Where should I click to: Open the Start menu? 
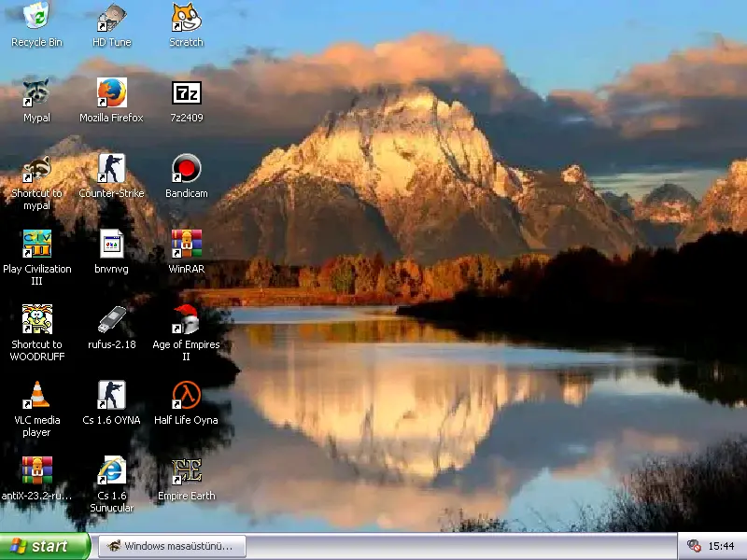point(45,546)
